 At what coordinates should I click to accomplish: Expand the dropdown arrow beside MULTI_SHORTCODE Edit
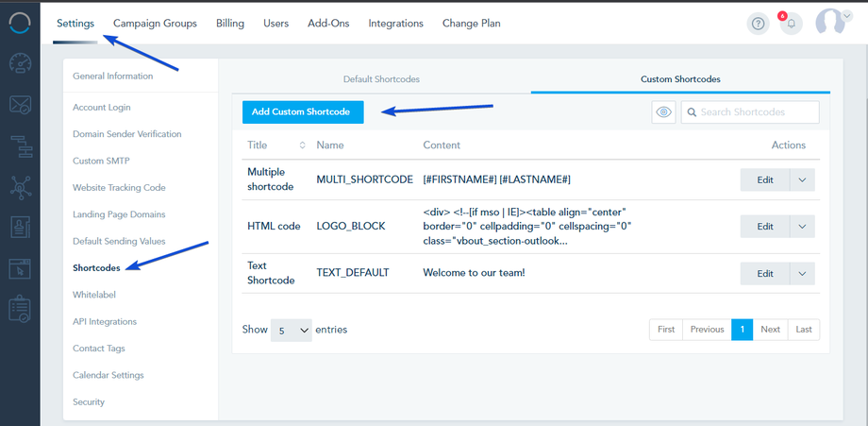click(802, 179)
